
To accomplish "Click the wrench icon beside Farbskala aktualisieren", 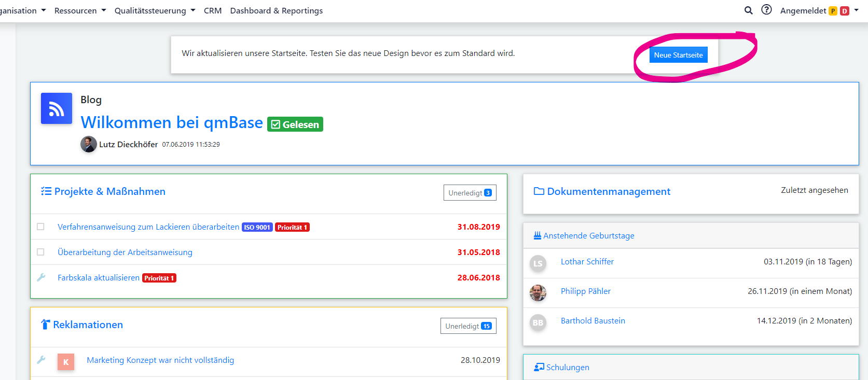I will point(41,277).
